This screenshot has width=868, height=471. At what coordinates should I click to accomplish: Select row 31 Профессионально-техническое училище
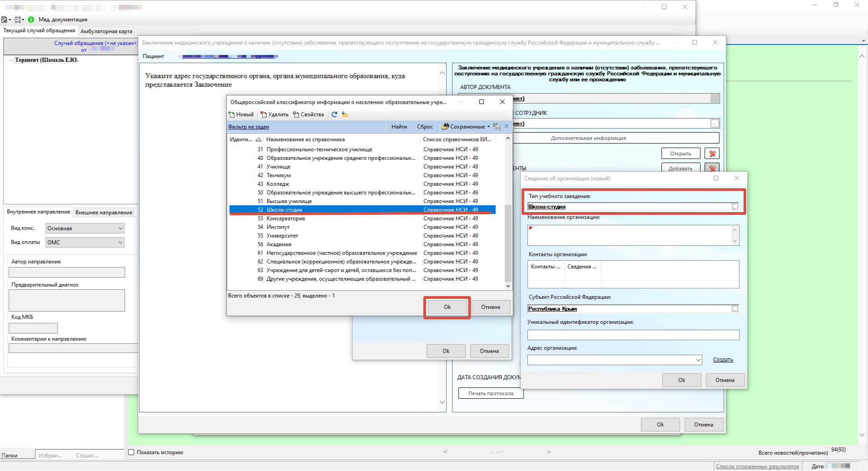tap(362, 149)
